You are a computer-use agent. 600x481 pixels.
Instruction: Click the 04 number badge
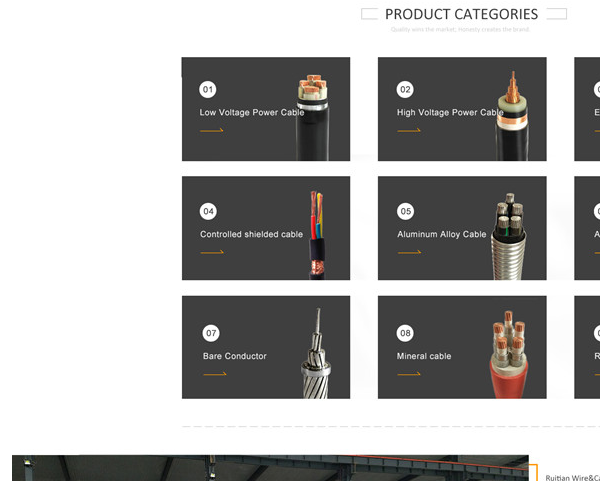(208, 211)
